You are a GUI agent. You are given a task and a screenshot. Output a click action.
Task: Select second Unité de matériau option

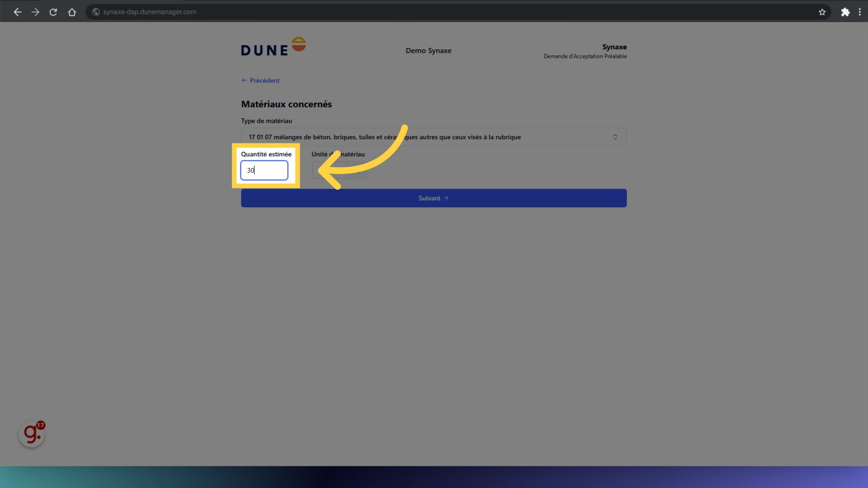pos(357,171)
